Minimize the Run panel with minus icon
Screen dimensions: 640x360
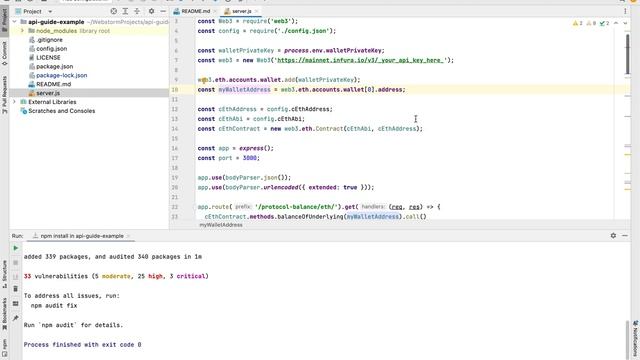625,236
